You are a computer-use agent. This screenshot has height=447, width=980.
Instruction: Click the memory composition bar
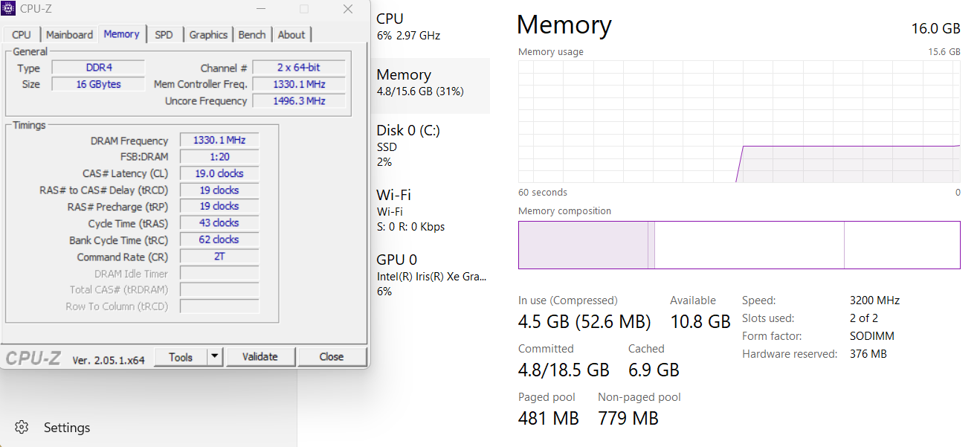click(739, 245)
